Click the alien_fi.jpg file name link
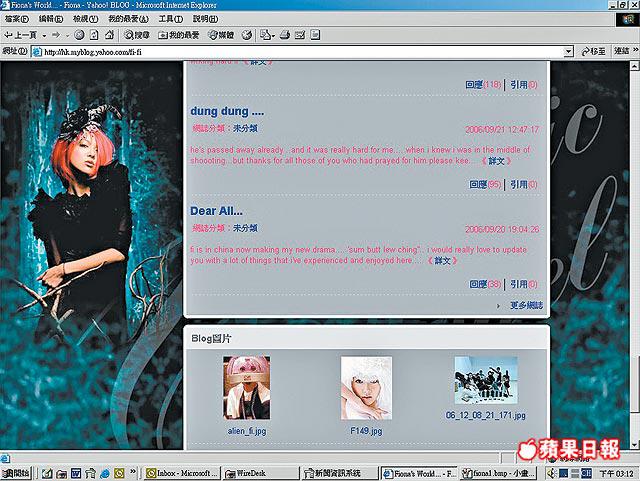 [247, 431]
